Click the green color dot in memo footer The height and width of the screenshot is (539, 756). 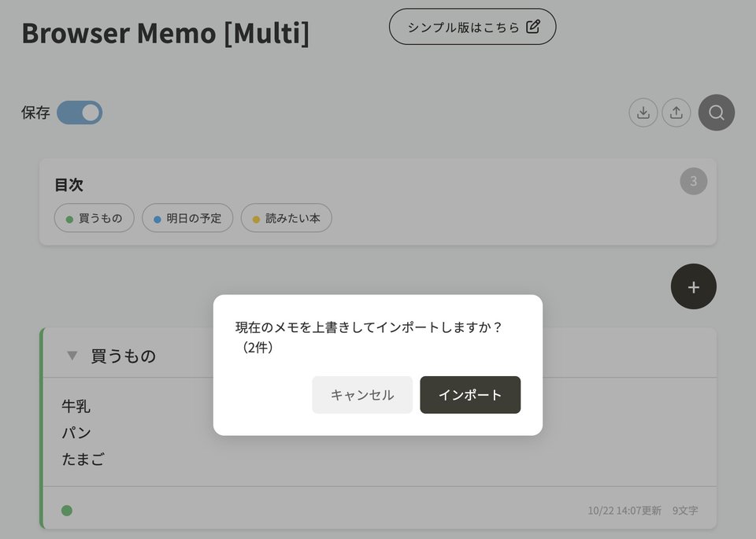(67, 510)
